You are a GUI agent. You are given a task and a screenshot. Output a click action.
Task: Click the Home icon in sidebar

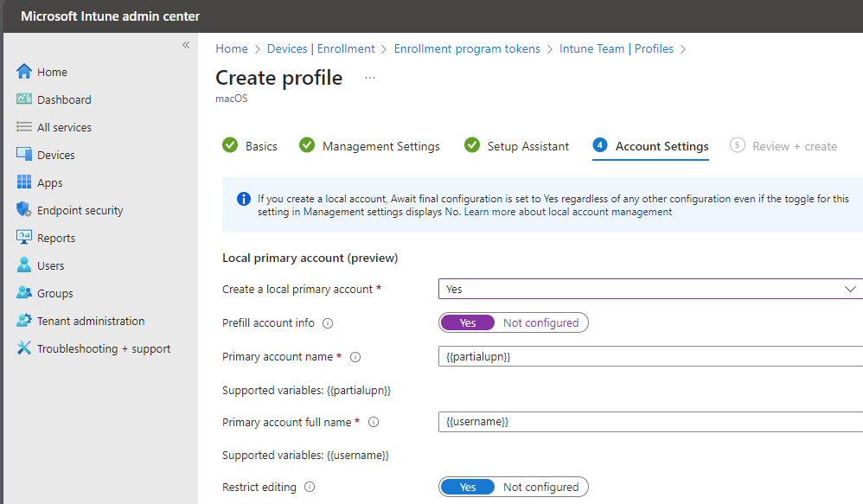click(24, 72)
